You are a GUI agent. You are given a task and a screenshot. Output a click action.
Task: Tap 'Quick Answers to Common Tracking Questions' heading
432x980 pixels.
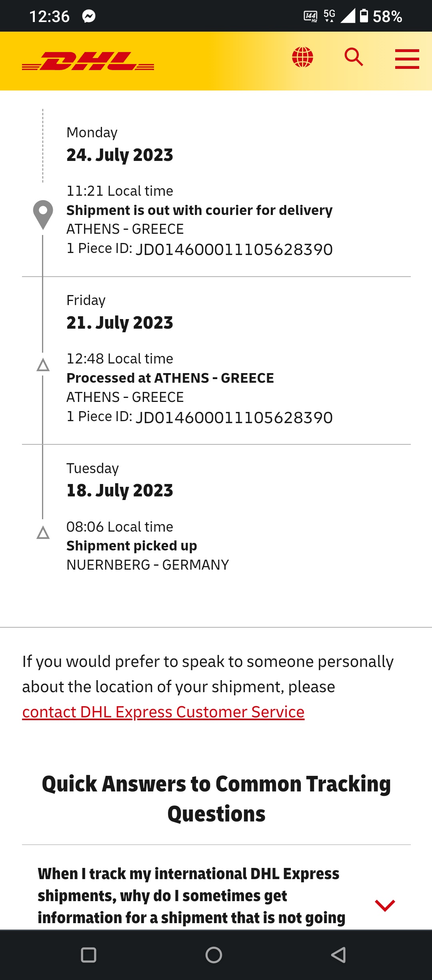(216, 799)
